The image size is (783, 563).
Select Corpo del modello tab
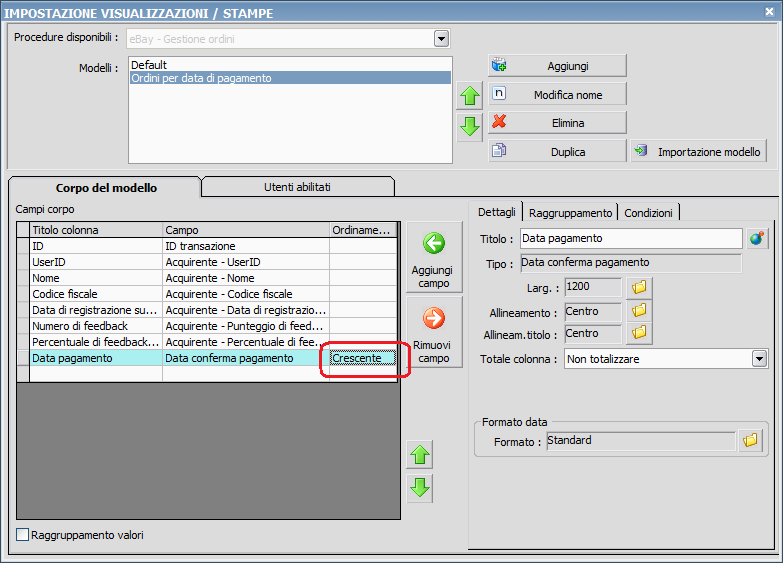[106, 188]
